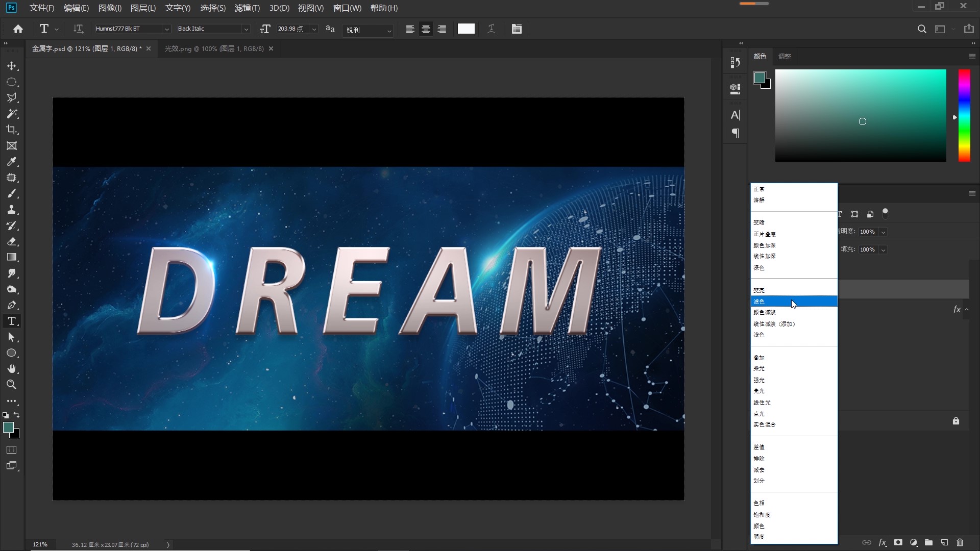The image size is (980, 551).
Task: Select the Crop tool
Action: (12, 130)
